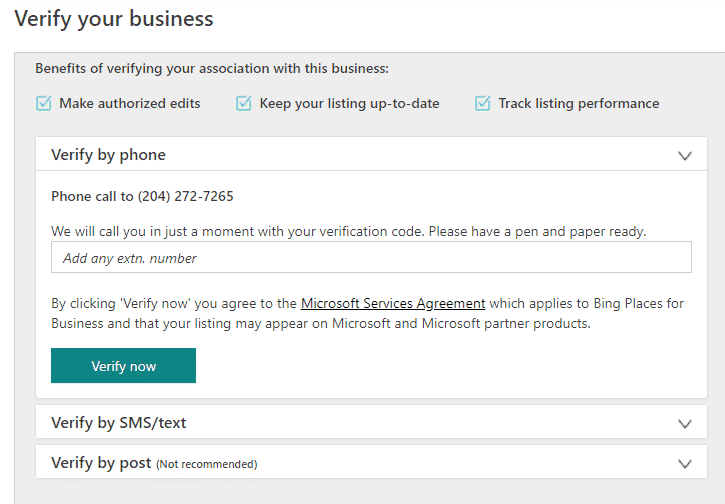Viewport: 725px width, 504px height.
Task: Expand the Verify by SMS/text chevron arrow
Action: 685,423
